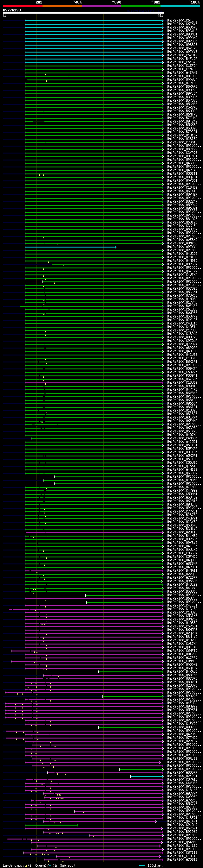Select the UniRef100_A9TVY3 label

(x=182, y=52)
